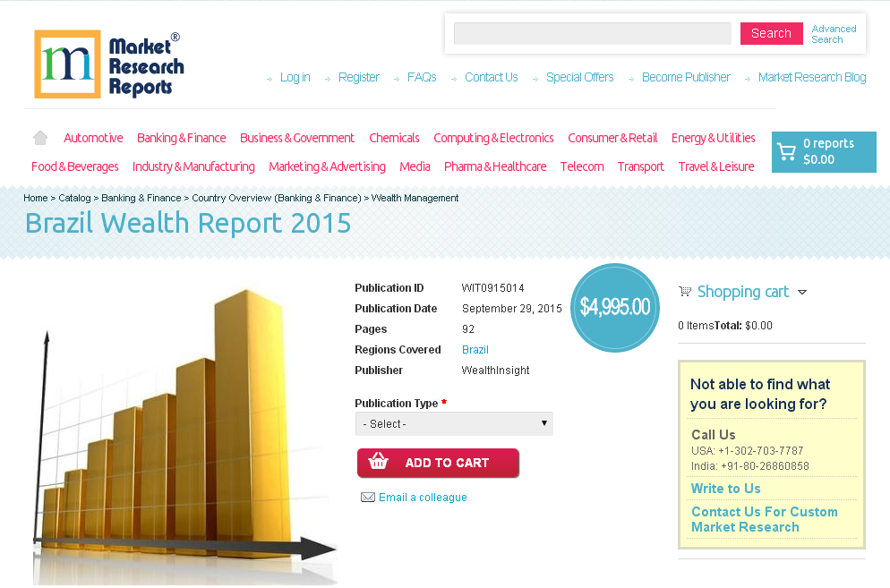890x588 pixels.
Task: Click the WealthInsight publisher name
Action: point(495,371)
